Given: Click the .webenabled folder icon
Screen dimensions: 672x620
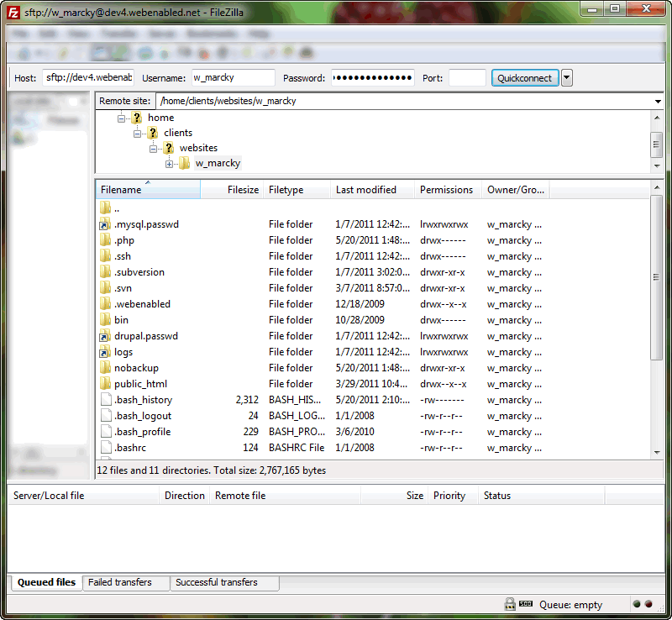Looking at the screenshot, I should [106, 303].
